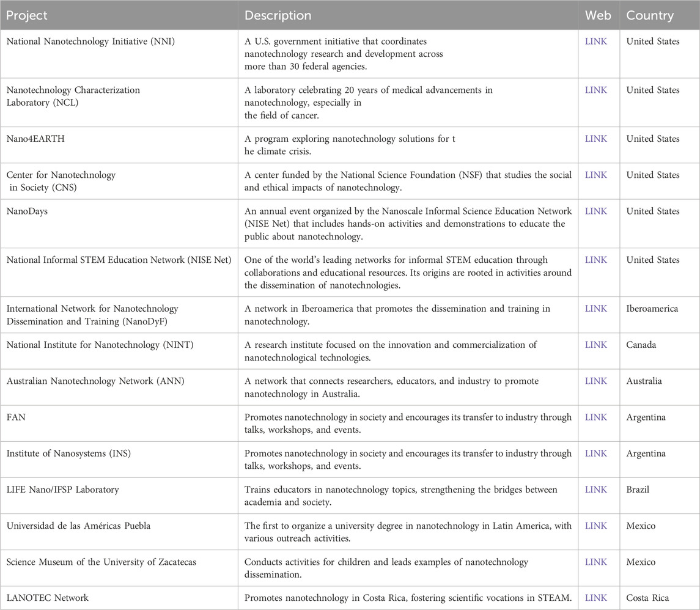Click the NanoDays project name
The width and height of the screenshot is (700, 610).
27,211
